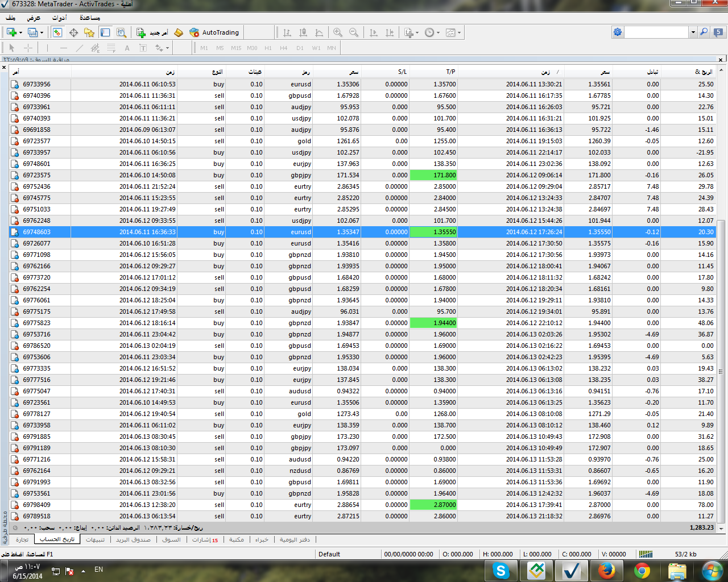This screenshot has width=728, height=582.
Task: Select the Horizontal Line drawing tool
Action: point(63,48)
